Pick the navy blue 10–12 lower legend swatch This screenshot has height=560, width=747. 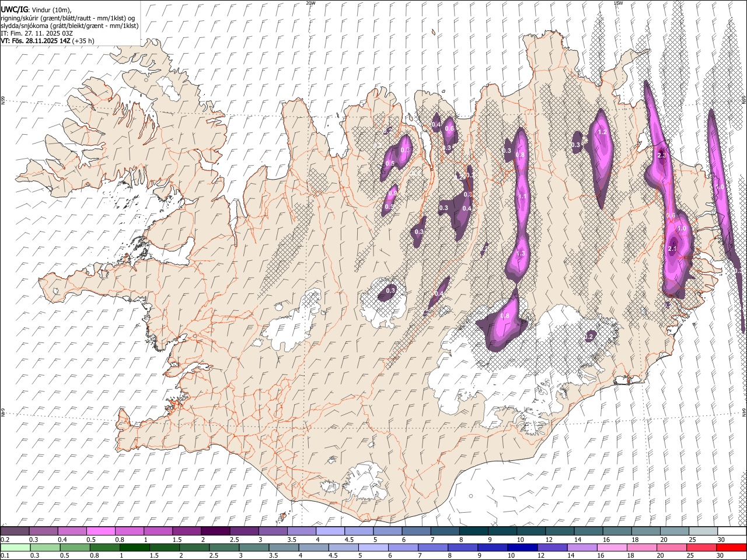pos(522,548)
